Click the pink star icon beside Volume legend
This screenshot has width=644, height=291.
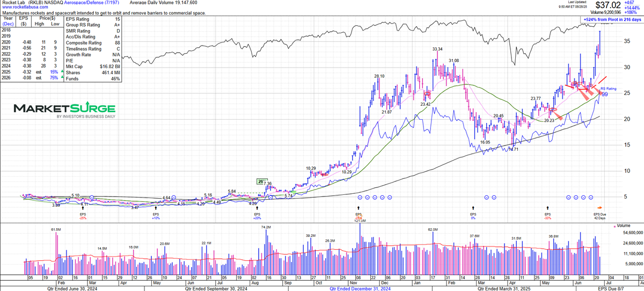[614, 226]
